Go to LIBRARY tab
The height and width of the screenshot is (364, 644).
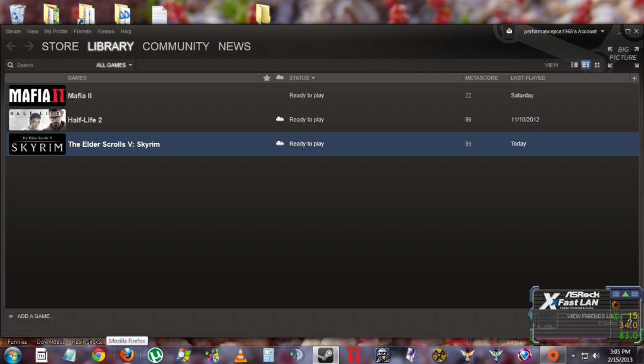(111, 47)
